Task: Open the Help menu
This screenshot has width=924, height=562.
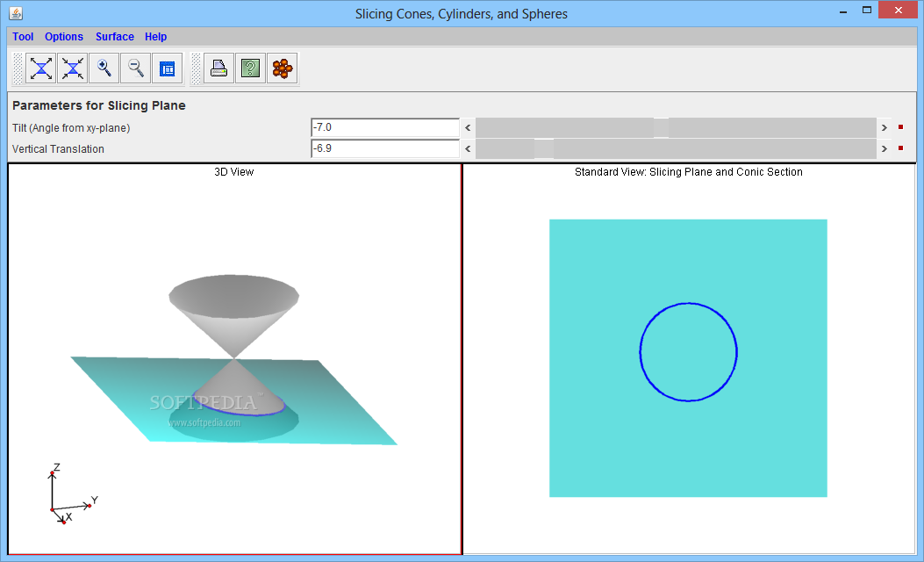Action: point(155,37)
